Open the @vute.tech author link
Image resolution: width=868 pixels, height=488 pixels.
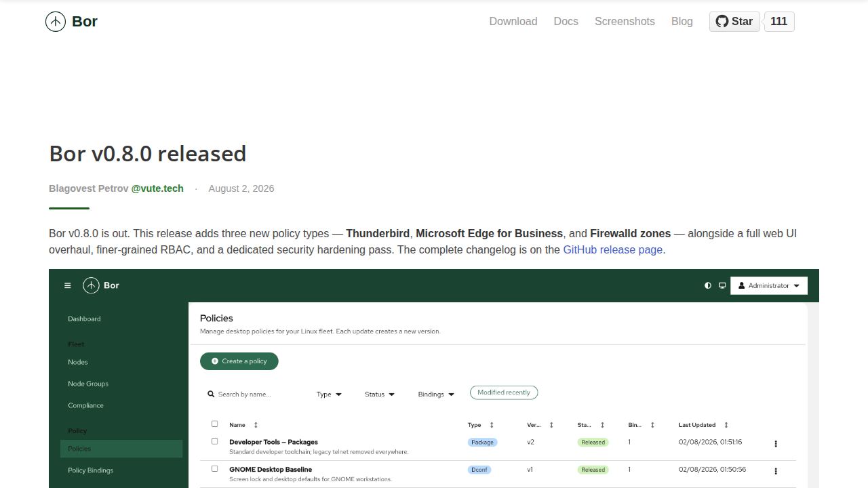[157, 188]
